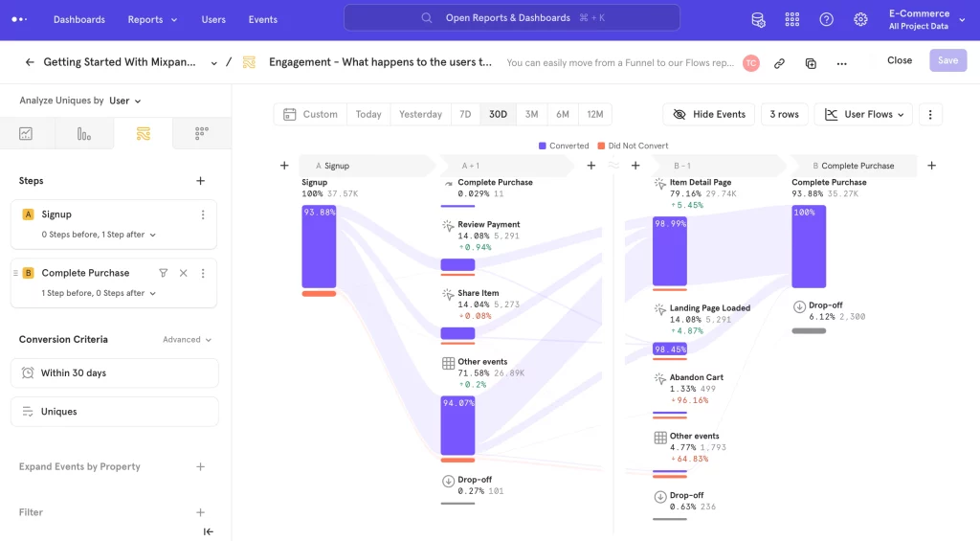Select the Flows report type icon
This screenshot has height=541, width=980.
144,133
